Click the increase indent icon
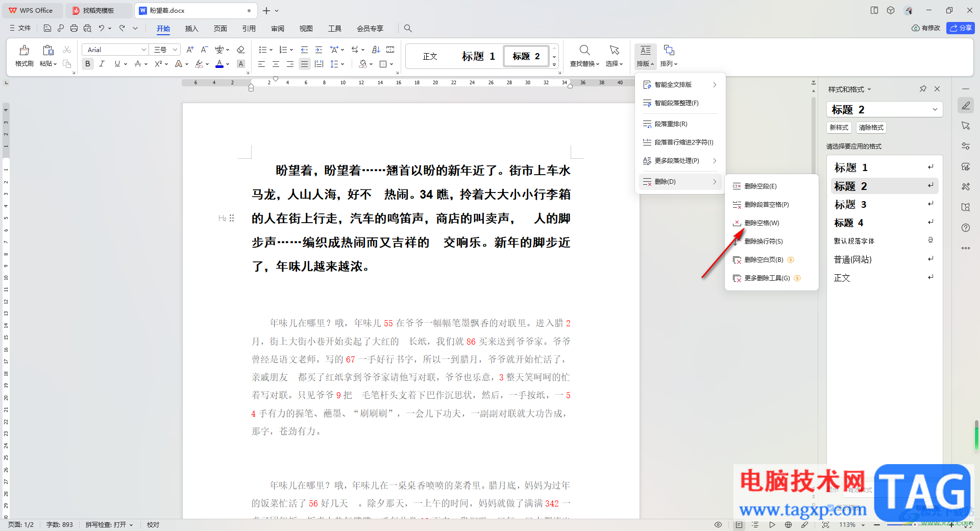Viewport: 980px width, 531px height. point(319,50)
